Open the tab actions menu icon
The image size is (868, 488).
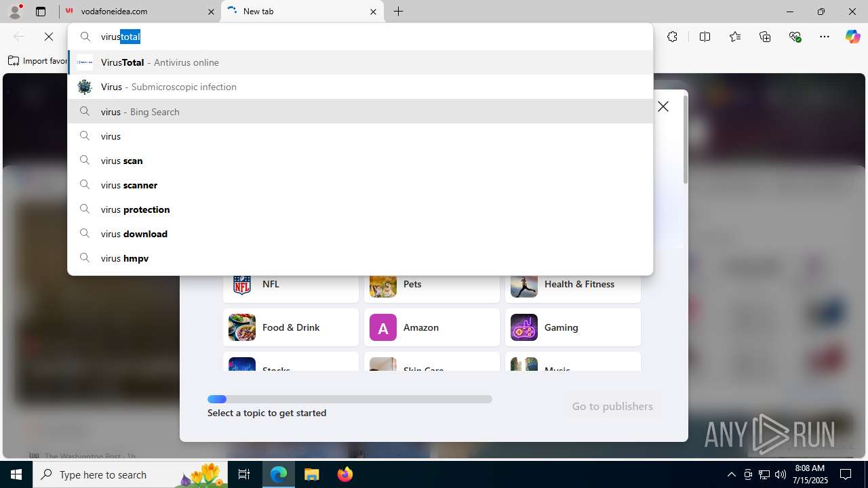41,12
